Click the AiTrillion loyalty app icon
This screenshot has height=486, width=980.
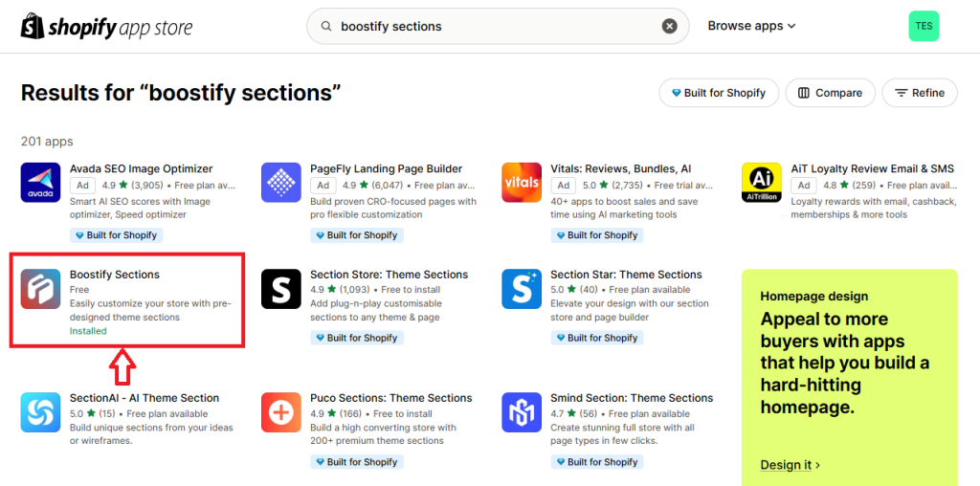(x=761, y=183)
